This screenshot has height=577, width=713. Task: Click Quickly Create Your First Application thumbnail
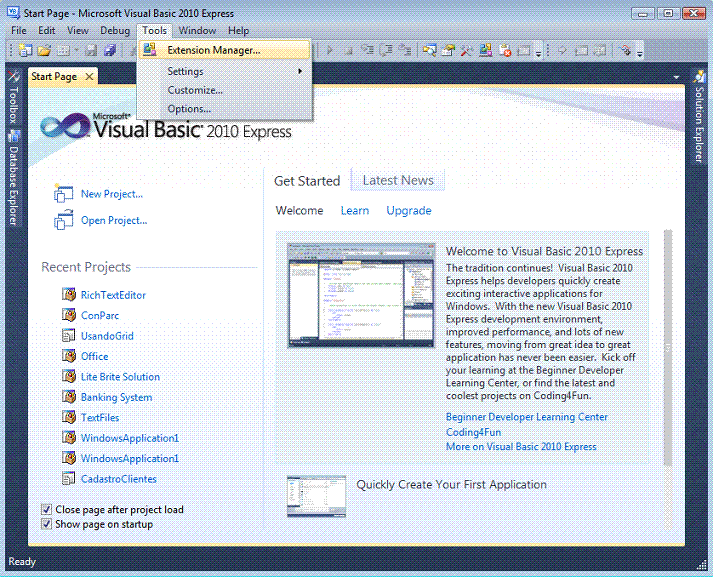(x=316, y=497)
